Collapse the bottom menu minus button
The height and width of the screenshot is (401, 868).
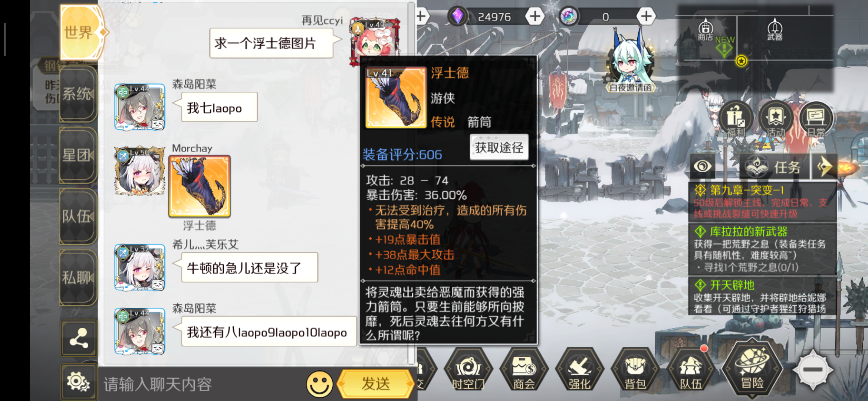click(x=813, y=369)
